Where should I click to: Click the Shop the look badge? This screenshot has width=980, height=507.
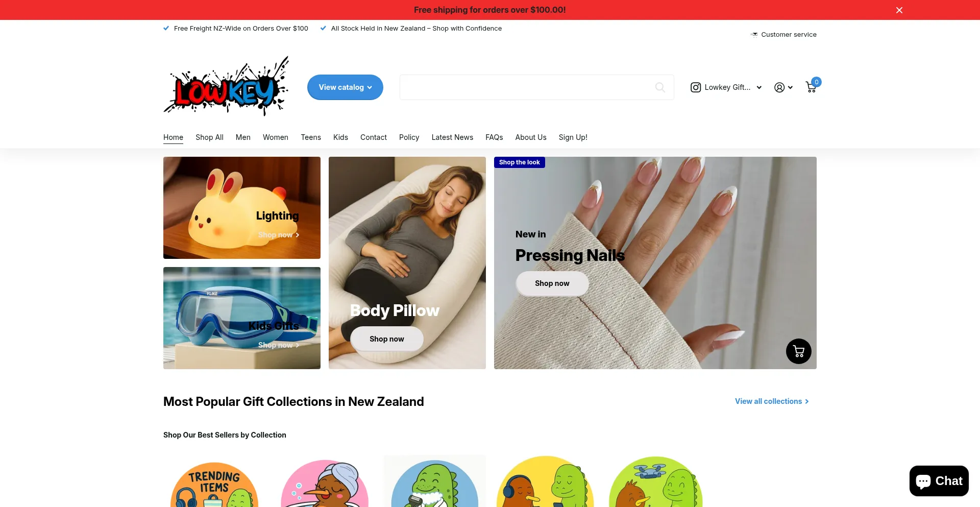pos(520,162)
